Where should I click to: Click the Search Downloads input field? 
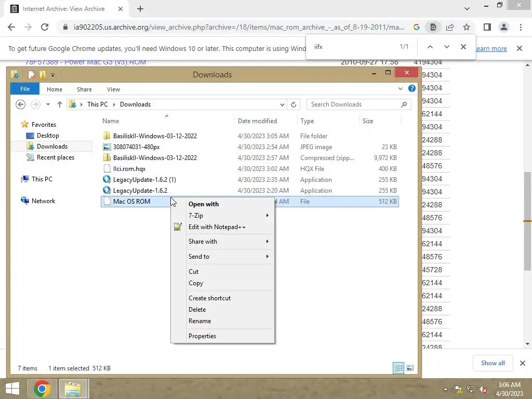pyautogui.click(x=353, y=104)
